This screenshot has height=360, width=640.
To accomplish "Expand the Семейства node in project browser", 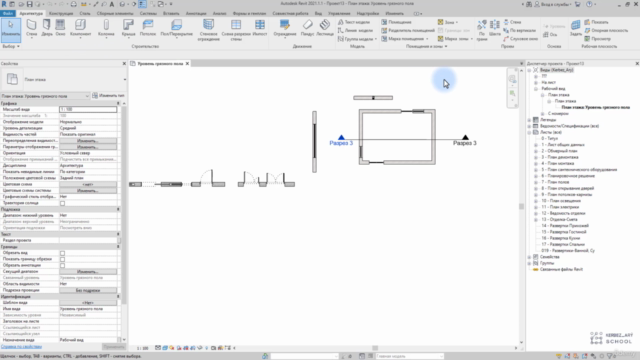I will (529, 257).
